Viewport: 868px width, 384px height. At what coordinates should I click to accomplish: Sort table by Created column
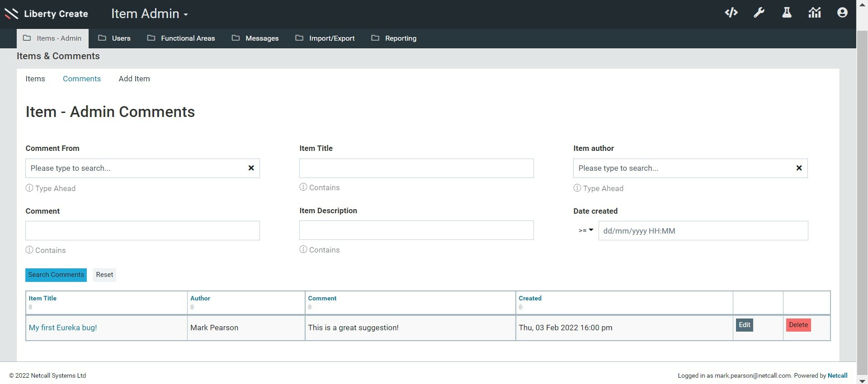[x=530, y=299]
